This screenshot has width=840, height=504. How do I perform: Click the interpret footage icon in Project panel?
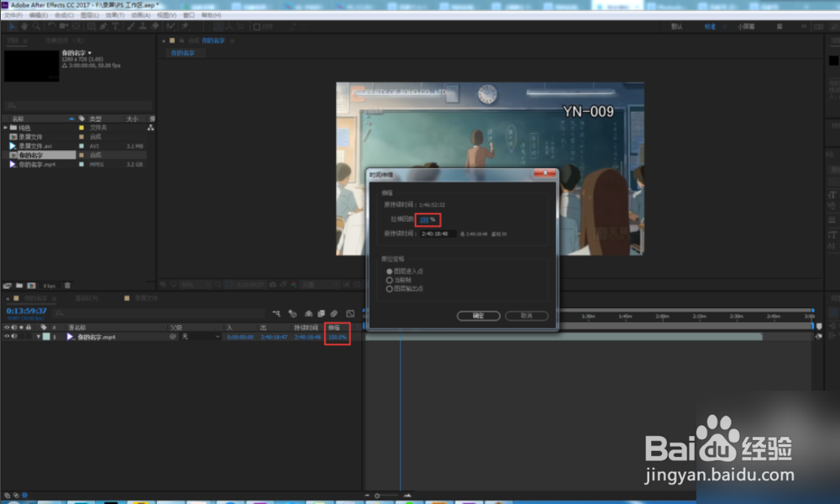coord(8,286)
